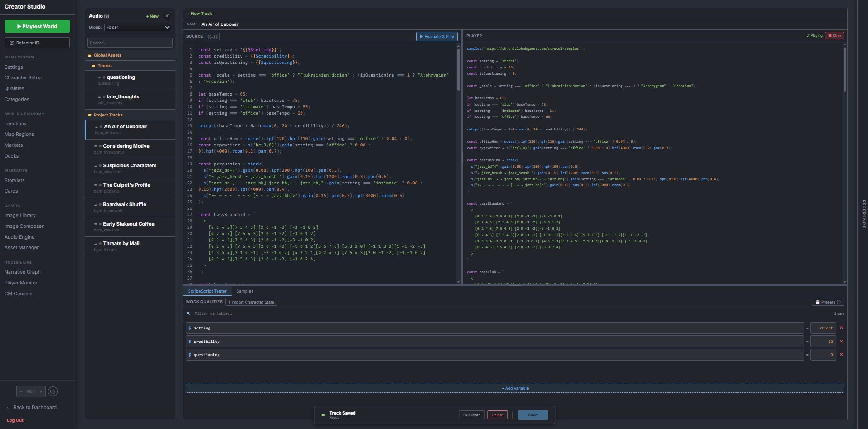This screenshot has width=868, height=429.
Task: Open the Presets menu
Action: 828,302
